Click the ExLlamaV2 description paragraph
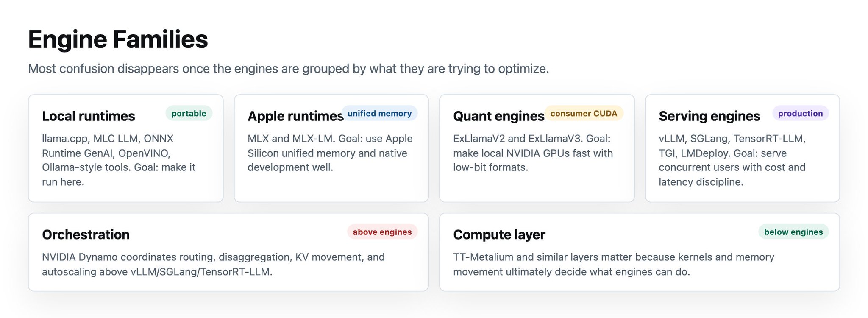 click(533, 153)
